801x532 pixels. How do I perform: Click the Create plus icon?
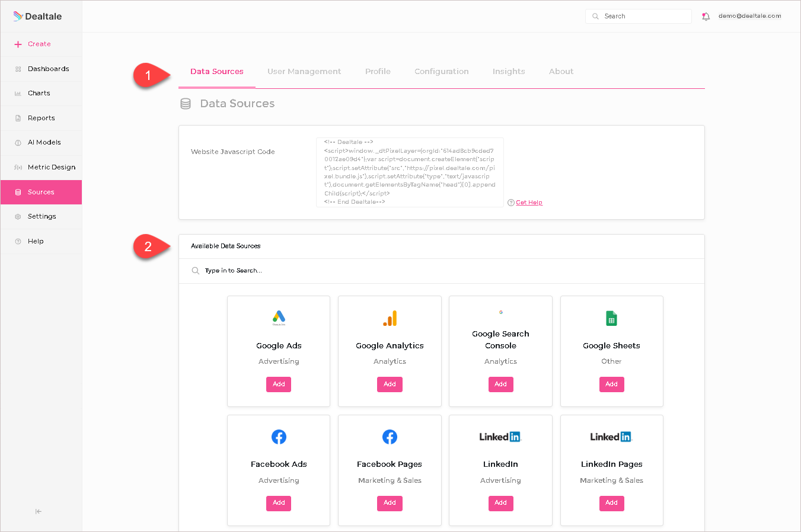click(x=18, y=44)
